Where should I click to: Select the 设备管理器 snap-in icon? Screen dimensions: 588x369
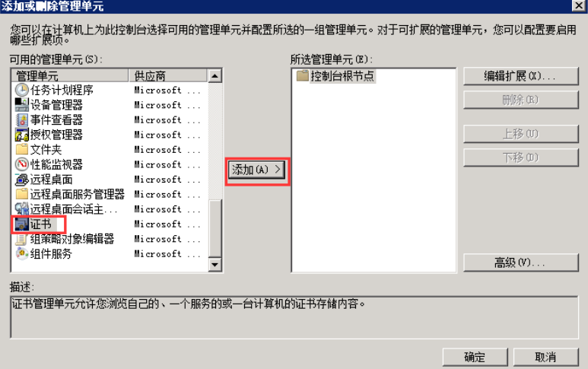tap(22, 105)
